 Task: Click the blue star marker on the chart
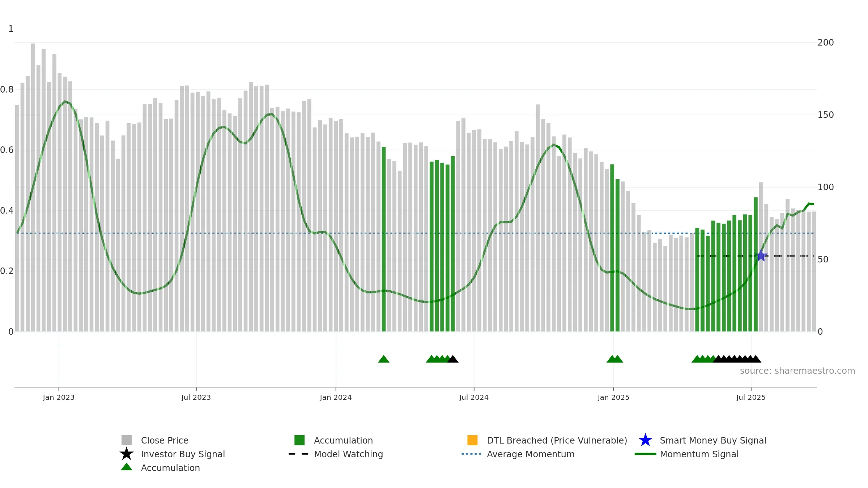coord(761,256)
